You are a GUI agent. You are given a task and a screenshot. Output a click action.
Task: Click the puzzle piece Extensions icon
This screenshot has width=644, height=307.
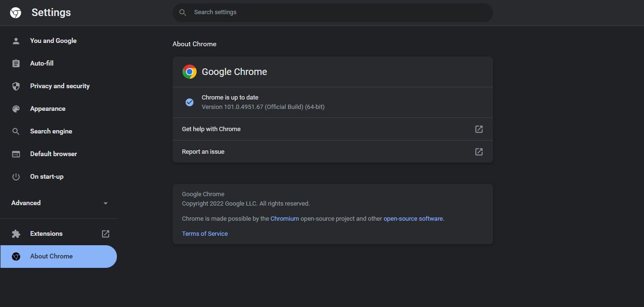click(x=16, y=234)
